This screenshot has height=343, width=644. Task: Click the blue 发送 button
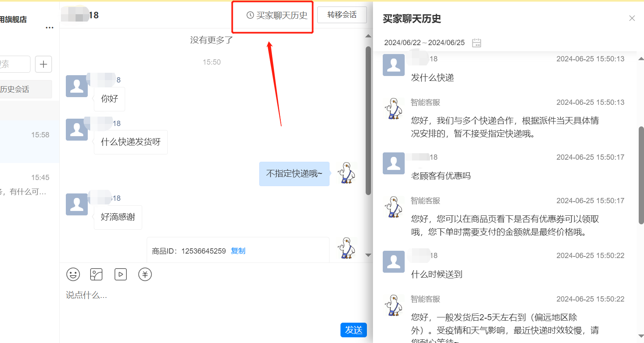(x=353, y=330)
